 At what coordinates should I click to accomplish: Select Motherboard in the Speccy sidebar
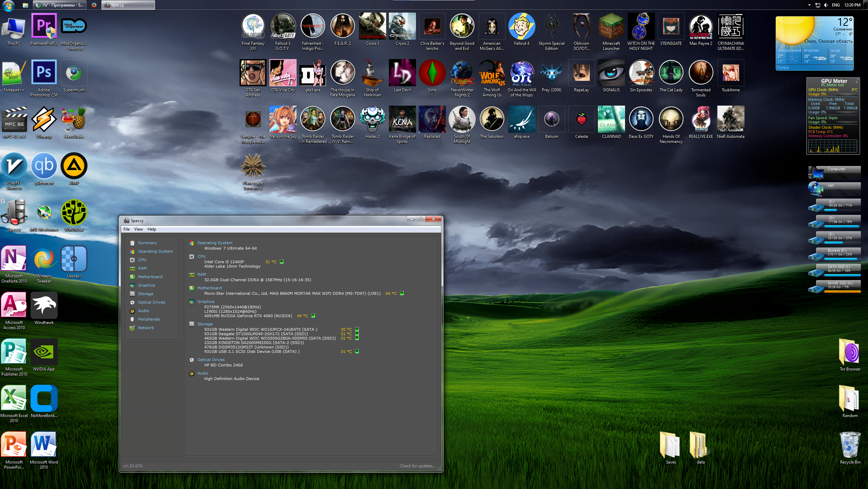tap(150, 277)
